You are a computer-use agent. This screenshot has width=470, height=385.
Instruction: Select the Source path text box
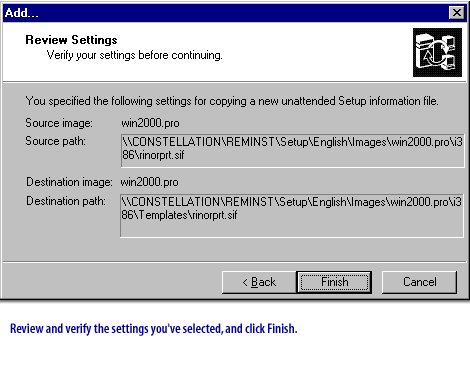point(292,150)
